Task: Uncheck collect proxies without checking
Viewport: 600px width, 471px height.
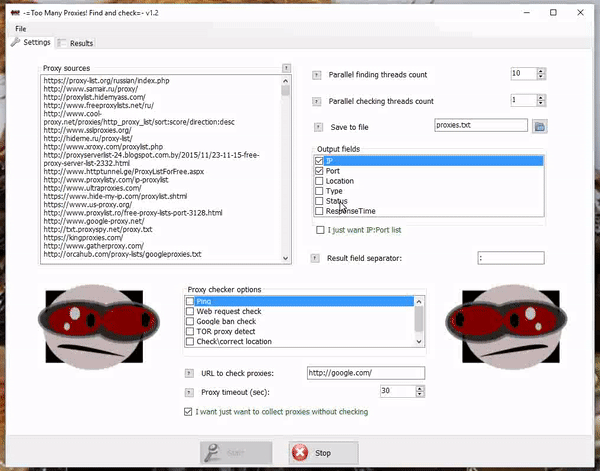Action: pos(188,412)
